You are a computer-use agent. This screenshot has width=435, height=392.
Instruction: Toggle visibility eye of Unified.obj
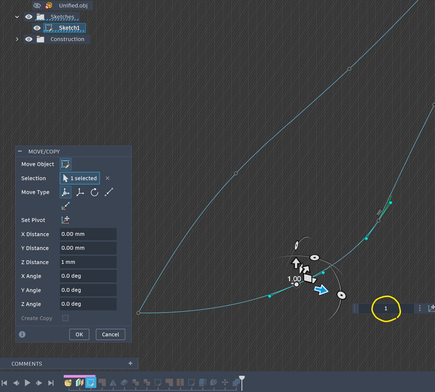pyautogui.click(x=37, y=5)
